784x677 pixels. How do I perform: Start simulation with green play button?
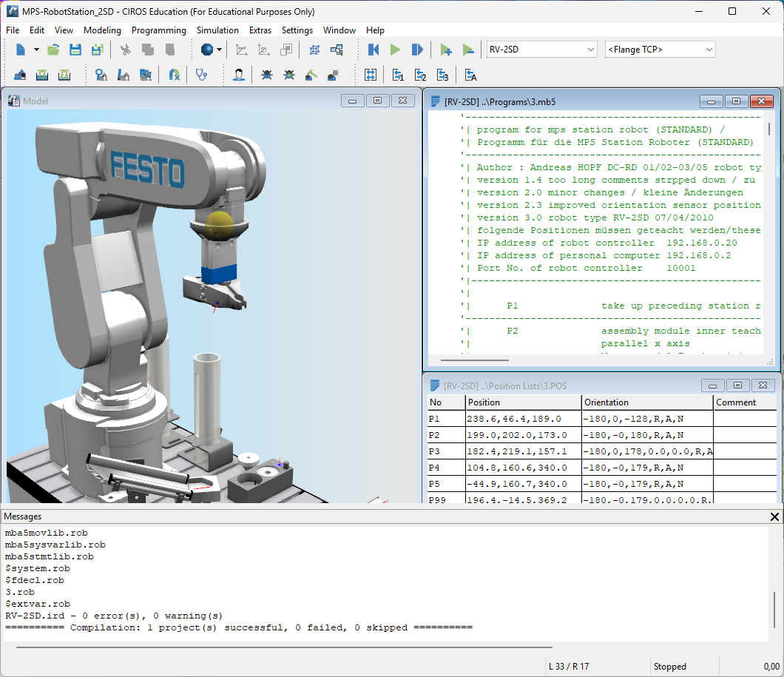tap(395, 50)
